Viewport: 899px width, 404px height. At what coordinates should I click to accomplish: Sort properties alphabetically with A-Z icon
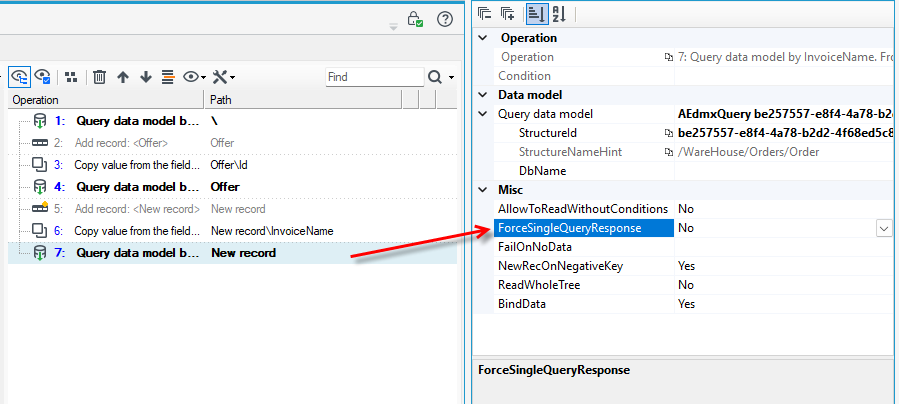point(560,14)
